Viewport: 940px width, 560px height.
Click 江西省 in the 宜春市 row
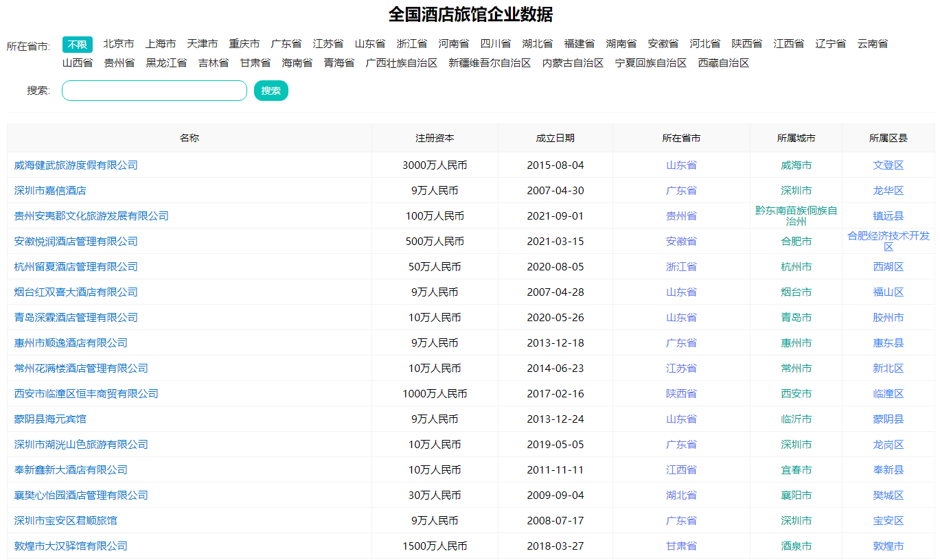pos(681,470)
